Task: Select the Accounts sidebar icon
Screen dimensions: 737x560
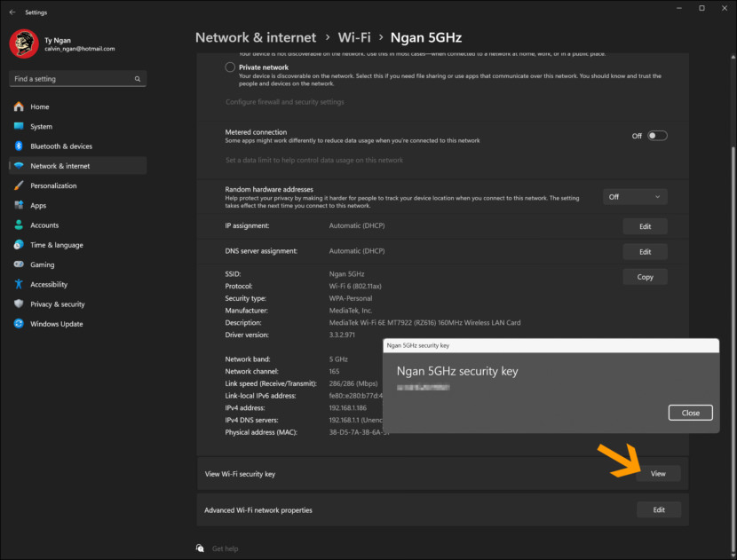Action: [x=20, y=225]
